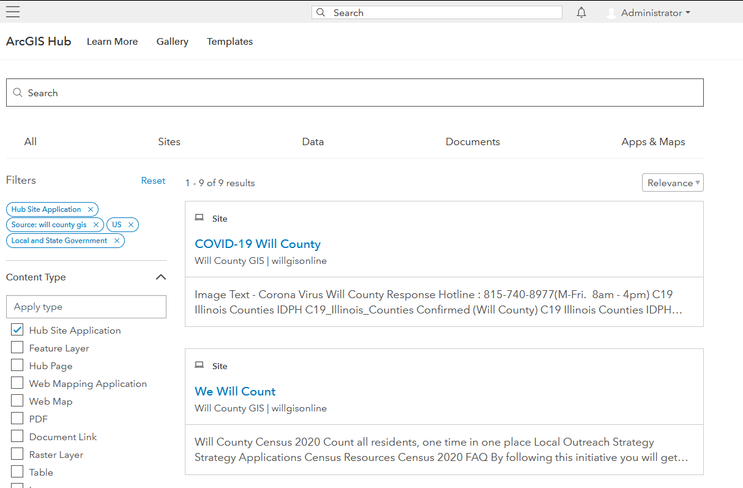The height and width of the screenshot is (488, 743).
Task: Click owner text under We Will Count
Action: click(x=261, y=408)
